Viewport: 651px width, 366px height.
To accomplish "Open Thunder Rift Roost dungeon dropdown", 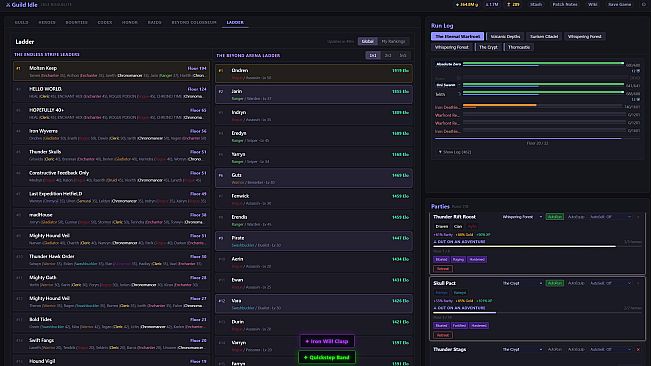I will (x=522, y=217).
